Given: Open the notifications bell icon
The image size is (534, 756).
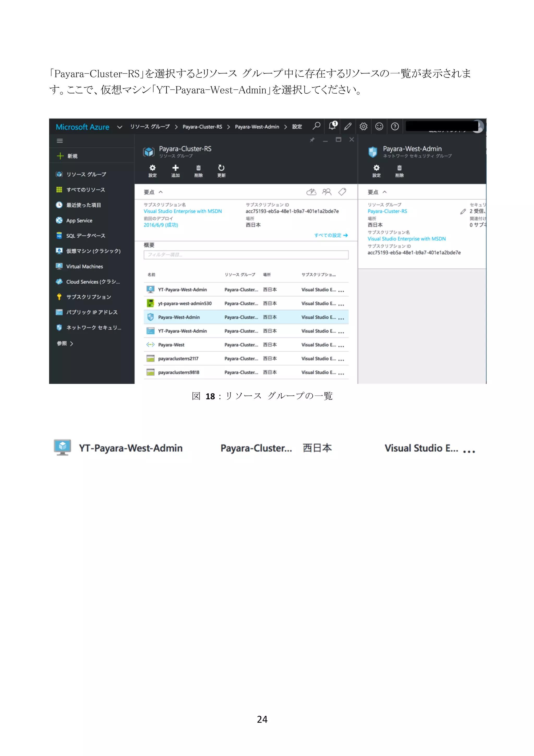Looking at the screenshot, I should pos(332,126).
